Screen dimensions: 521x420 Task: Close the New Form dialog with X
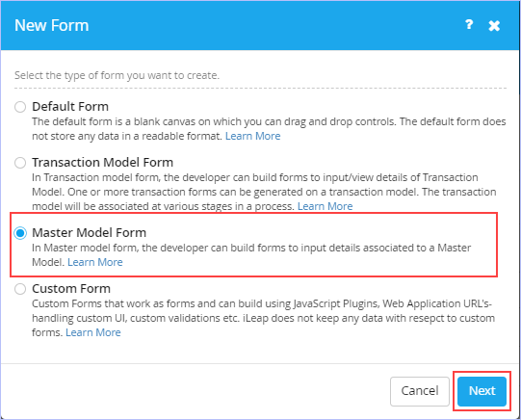pos(494,26)
